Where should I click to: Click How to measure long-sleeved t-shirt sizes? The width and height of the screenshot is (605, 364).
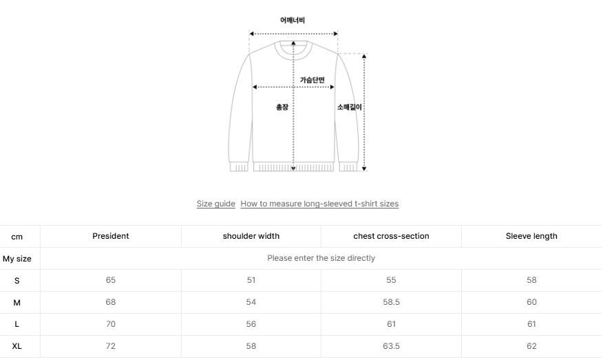tap(319, 204)
